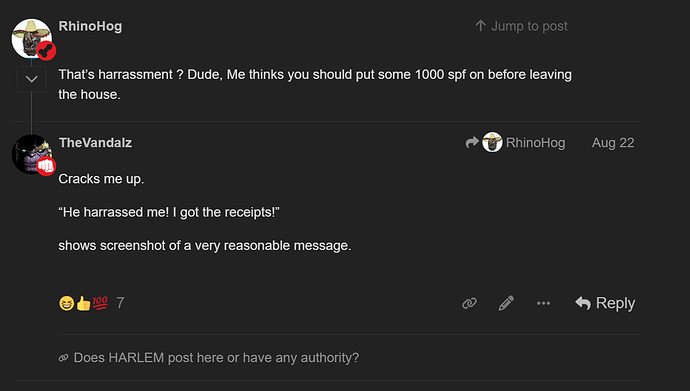Show who reacted via count 7
Image resolution: width=690 pixels, height=391 pixels.
[120, 303]
